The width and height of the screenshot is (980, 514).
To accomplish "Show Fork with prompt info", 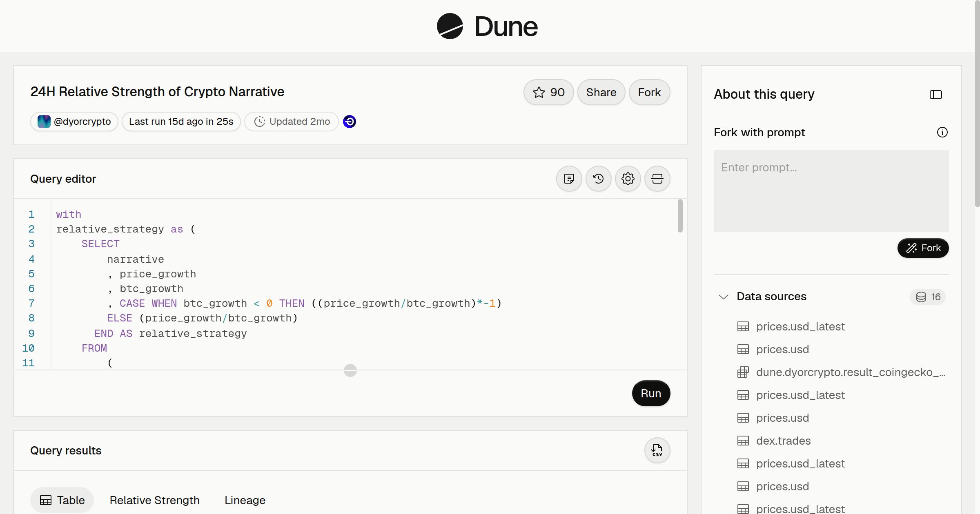I will tap(942, 132).
